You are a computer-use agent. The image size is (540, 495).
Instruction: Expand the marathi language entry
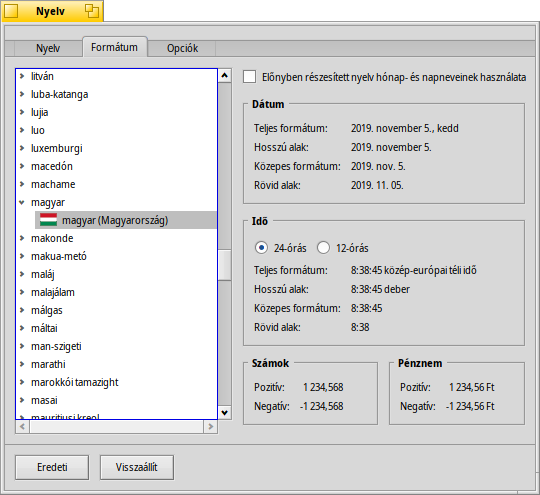click(x=22, y=364)
